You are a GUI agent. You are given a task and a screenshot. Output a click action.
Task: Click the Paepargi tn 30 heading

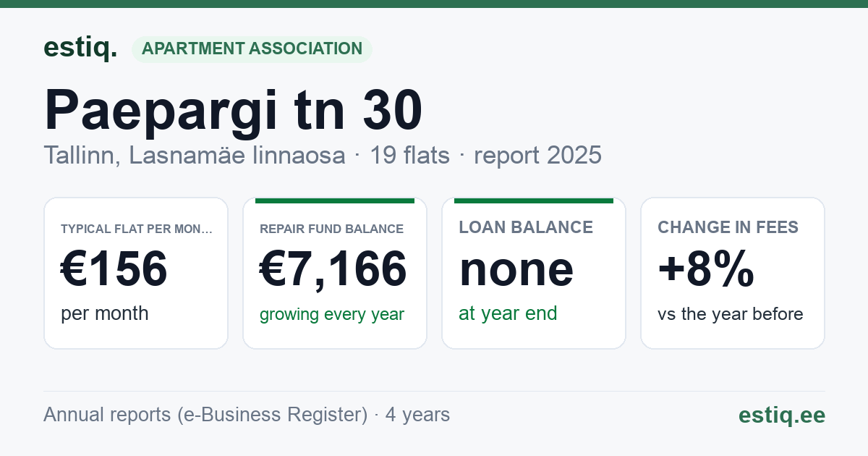[x=234, y=111]
